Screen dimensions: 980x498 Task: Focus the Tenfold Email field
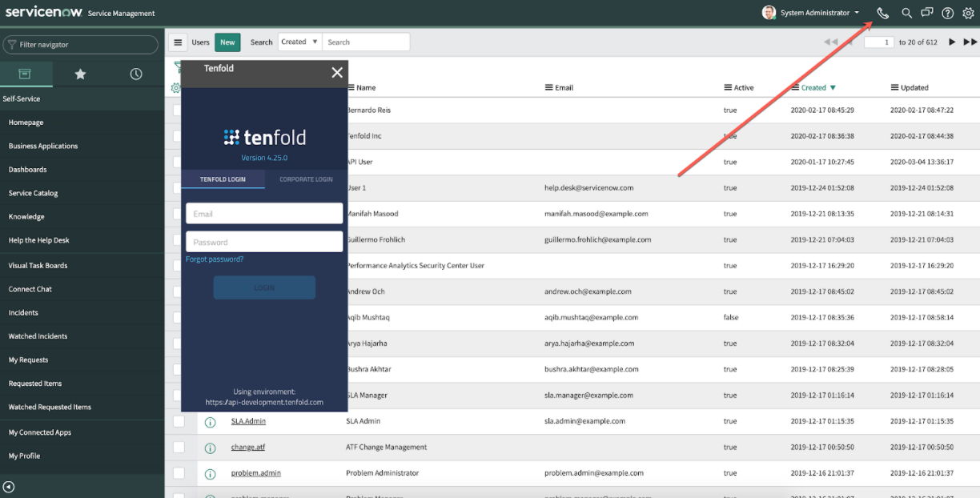pyautogui.click(x=264, y=213)
